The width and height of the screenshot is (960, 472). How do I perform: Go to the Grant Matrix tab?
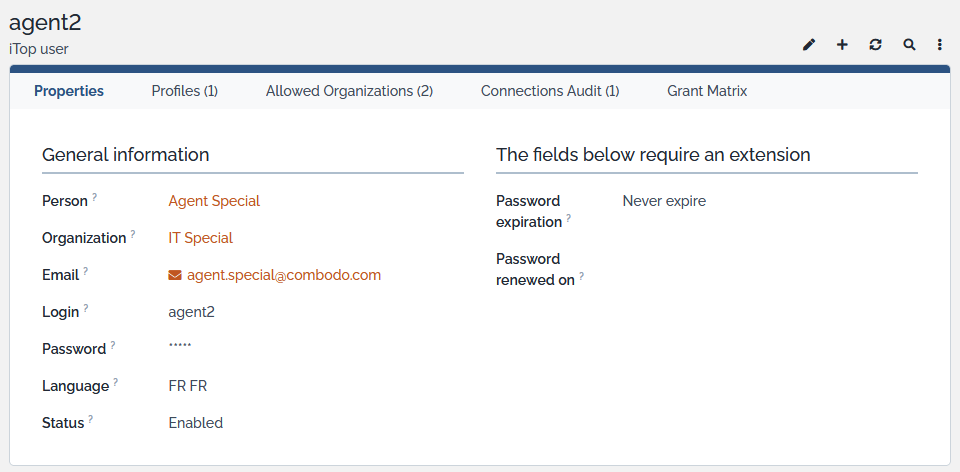coord(707,91)
